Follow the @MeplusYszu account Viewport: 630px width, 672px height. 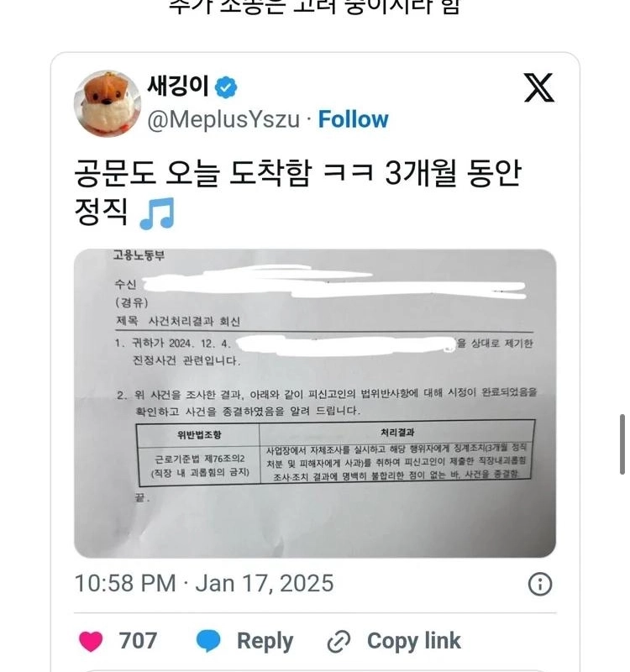353,119
